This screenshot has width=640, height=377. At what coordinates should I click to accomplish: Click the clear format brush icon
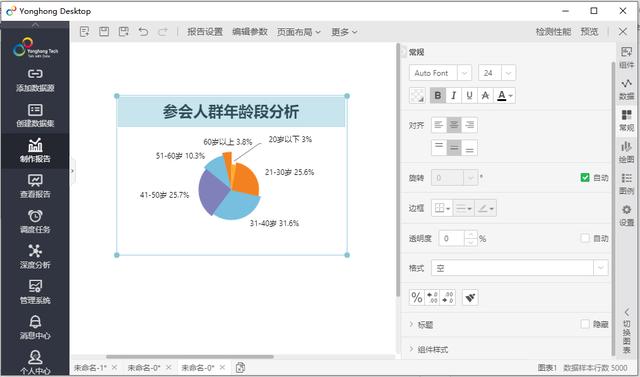point(470,297)
